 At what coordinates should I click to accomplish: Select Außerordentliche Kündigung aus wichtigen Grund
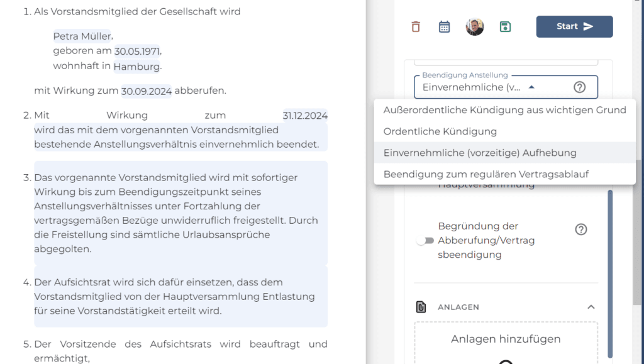(x=505, y=110)
